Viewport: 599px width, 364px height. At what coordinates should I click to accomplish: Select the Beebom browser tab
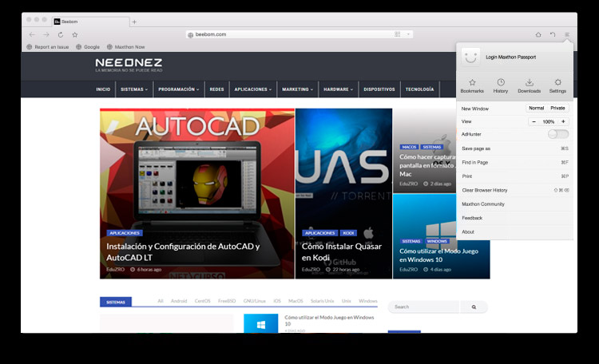click(x=90, y=22)
